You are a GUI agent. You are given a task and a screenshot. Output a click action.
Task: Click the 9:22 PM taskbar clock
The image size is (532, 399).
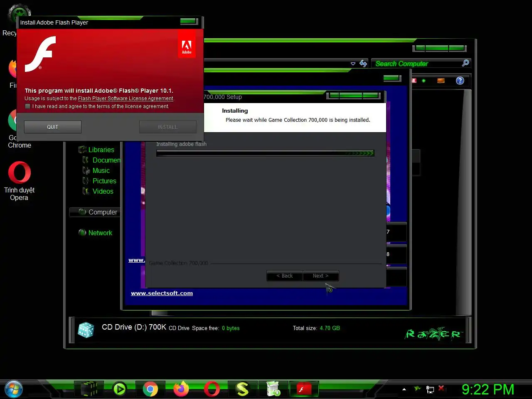pyautogui.click(x=488, y=389)
